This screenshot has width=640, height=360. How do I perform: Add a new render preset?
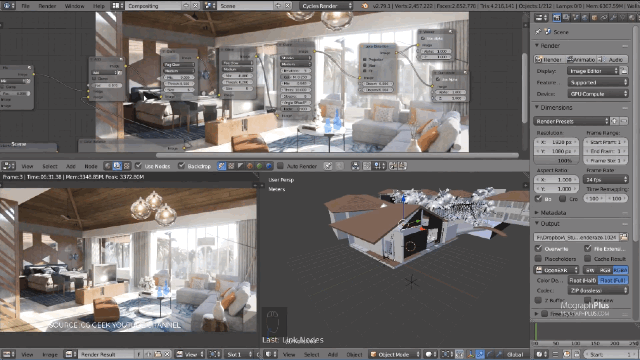click(x=615, y=121)
